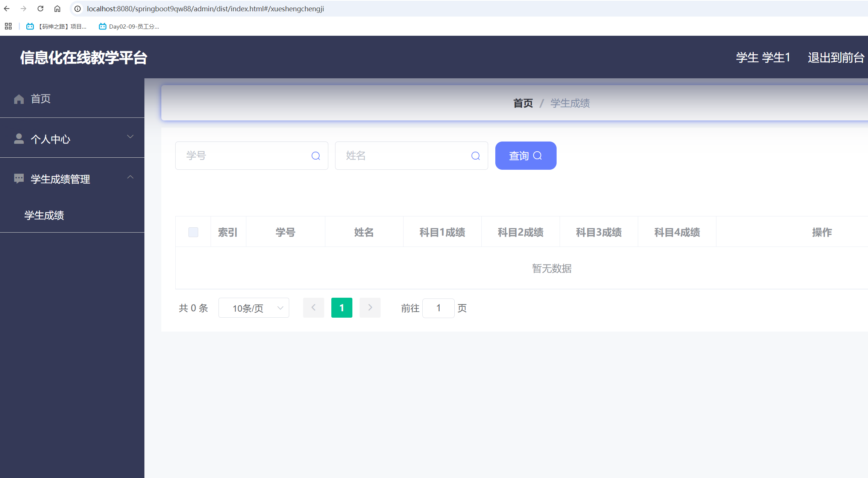
Task: Click the search magnifier inside 学号 field
Action: [315, 155]
